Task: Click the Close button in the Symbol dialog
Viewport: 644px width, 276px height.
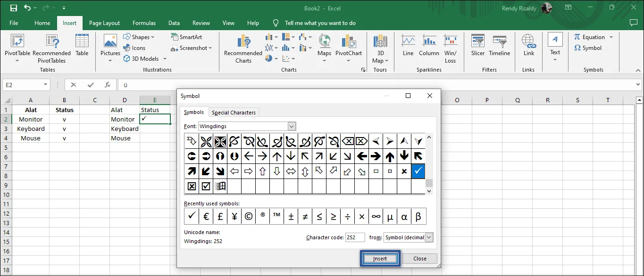Action: tap(419, 259)
